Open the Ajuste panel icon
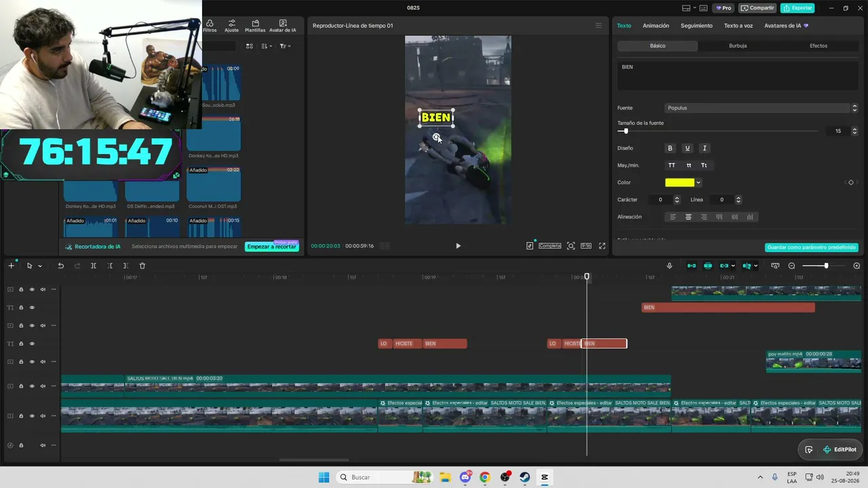868x488 pixels. point(231,26)
